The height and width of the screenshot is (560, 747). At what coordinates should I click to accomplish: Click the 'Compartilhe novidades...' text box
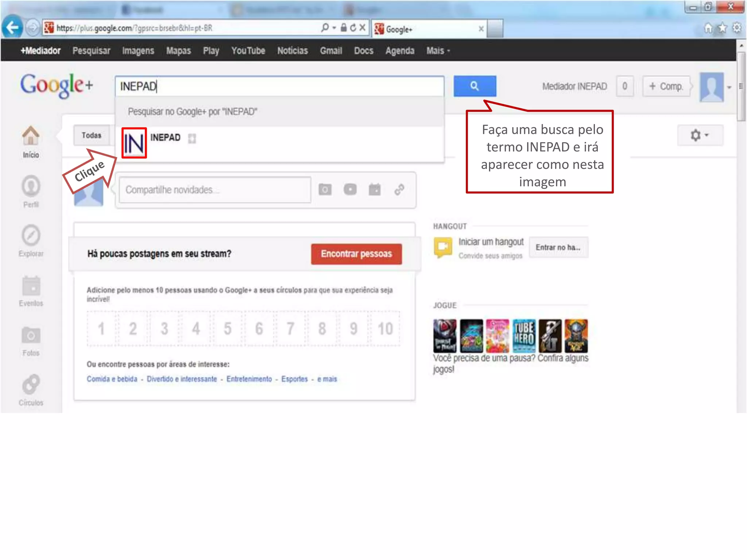point(215,190)
